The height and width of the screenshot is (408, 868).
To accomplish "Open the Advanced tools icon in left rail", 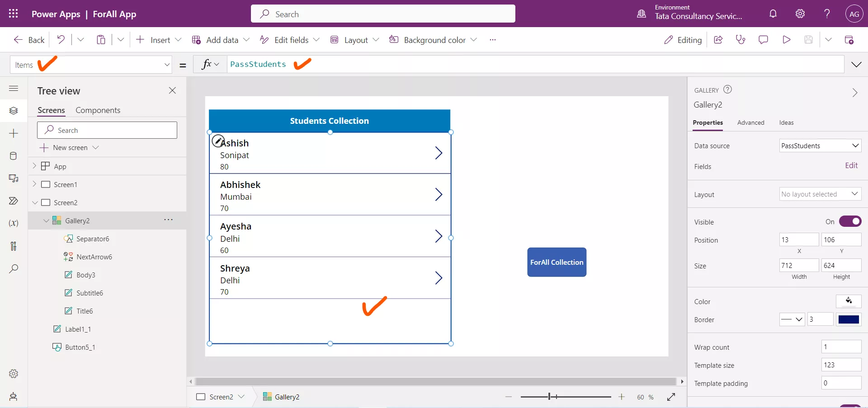I will click(x=14, y=246).
